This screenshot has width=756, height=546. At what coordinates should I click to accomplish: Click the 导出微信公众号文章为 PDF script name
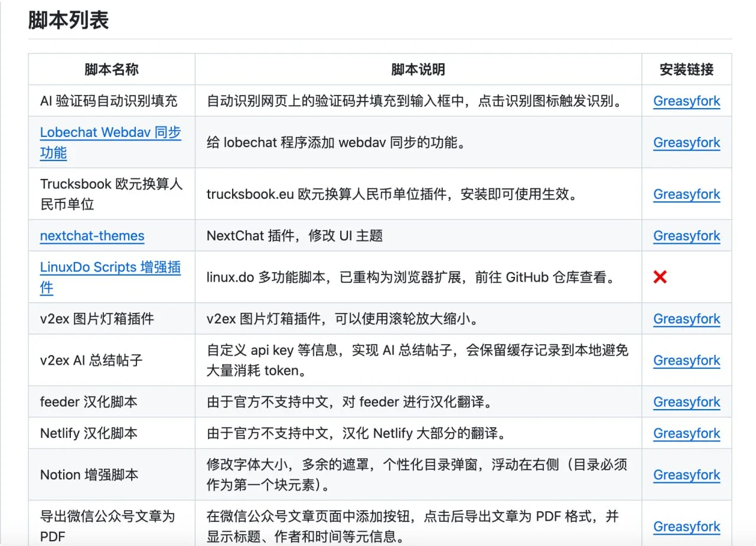click(x=108, y=527)
